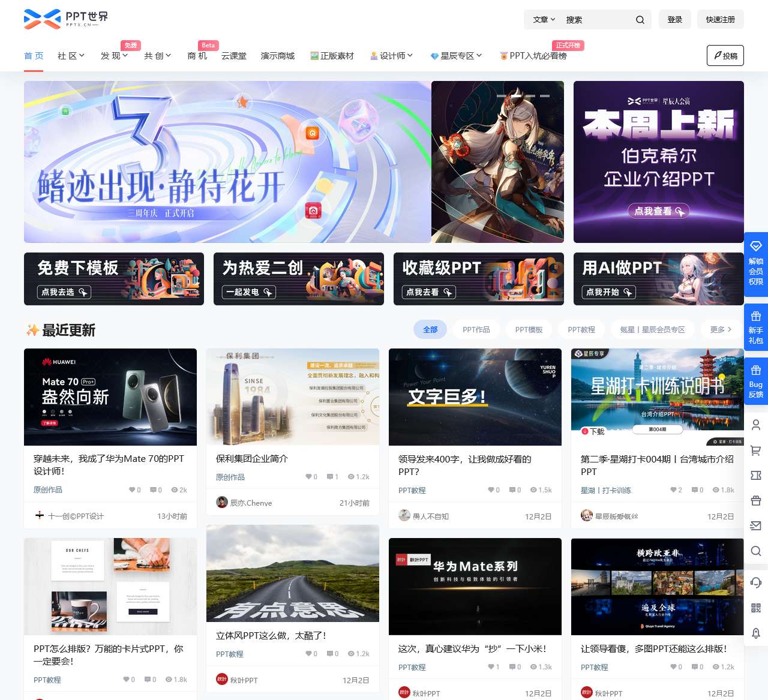
Task: Click the like heart on 立体风PPT这么做 card
Action: [x=308, y=654]
